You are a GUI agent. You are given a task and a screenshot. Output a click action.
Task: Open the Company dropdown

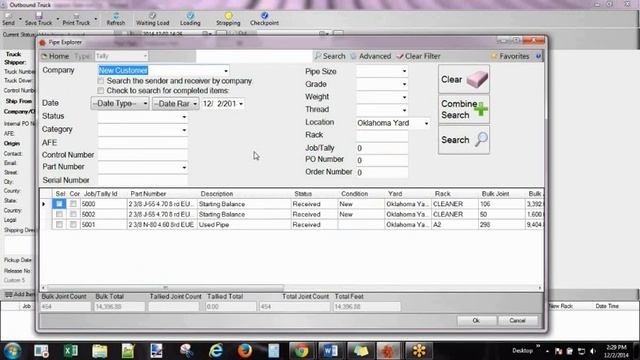226,71
